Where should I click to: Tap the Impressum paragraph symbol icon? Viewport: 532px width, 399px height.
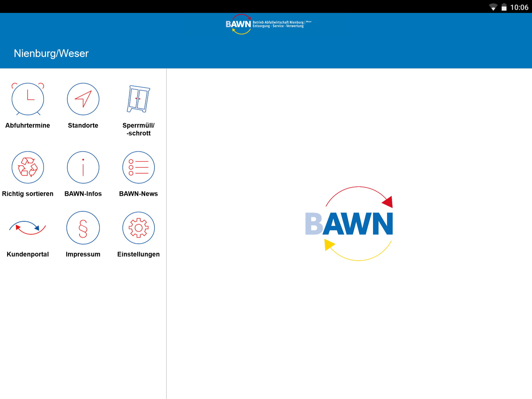(x=83, y=228)
